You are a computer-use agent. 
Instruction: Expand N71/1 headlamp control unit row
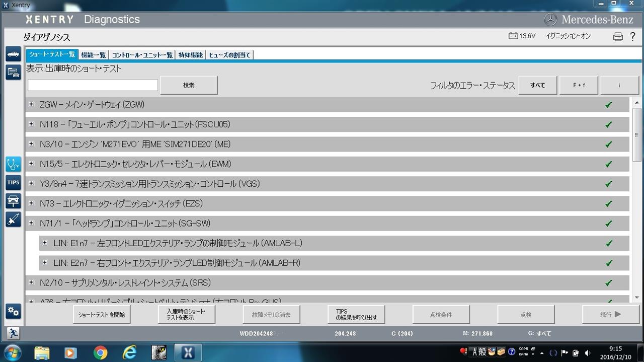click(31, 223)
